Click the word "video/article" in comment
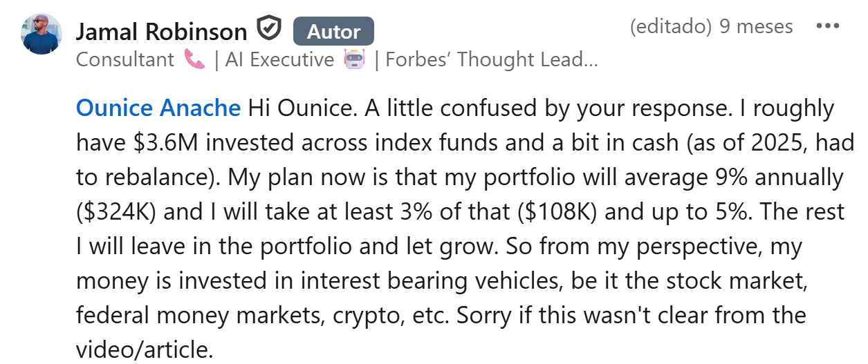868x364 pixels. click(143, 349)
